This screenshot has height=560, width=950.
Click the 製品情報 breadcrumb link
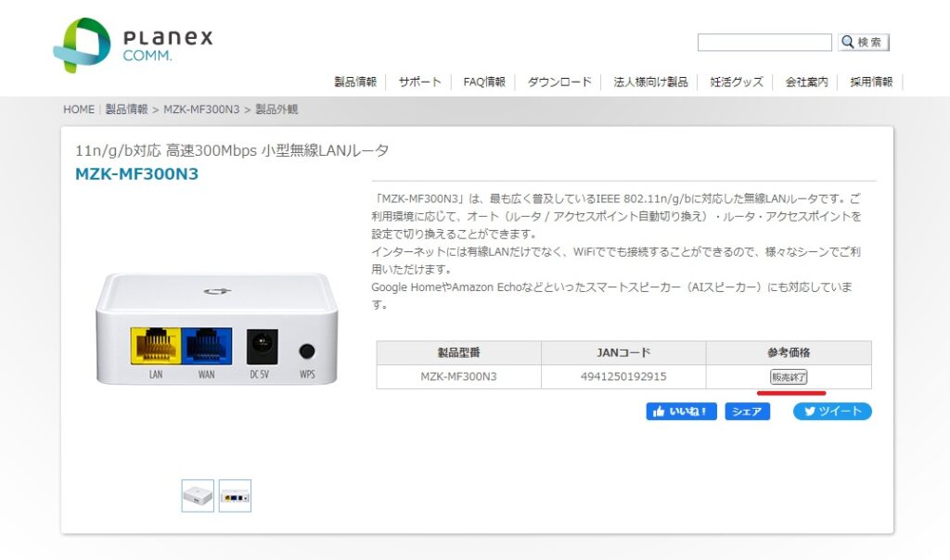click(x=126, y=109)
